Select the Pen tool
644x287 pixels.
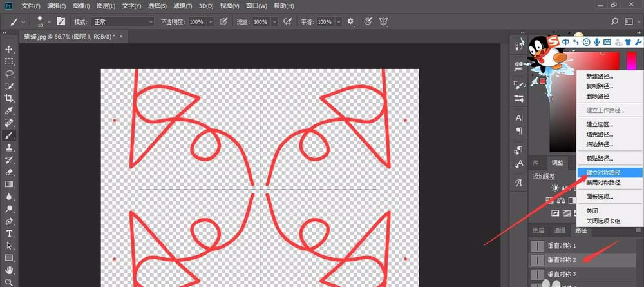[8, 221]
